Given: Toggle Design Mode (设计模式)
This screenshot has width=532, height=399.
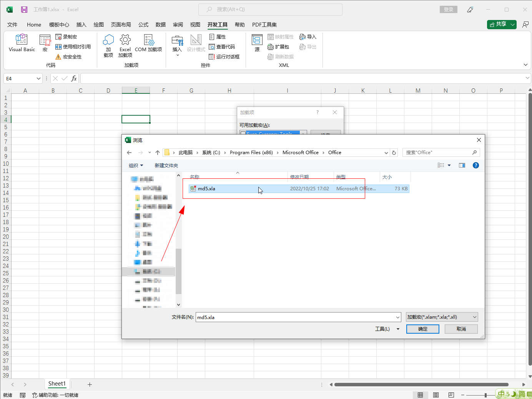Looking at the screenshot, I should [x=196, y=43].
